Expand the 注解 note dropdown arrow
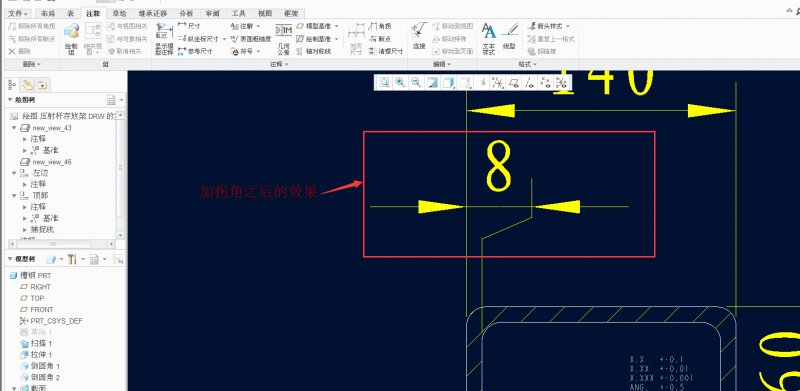 (258, 26)
